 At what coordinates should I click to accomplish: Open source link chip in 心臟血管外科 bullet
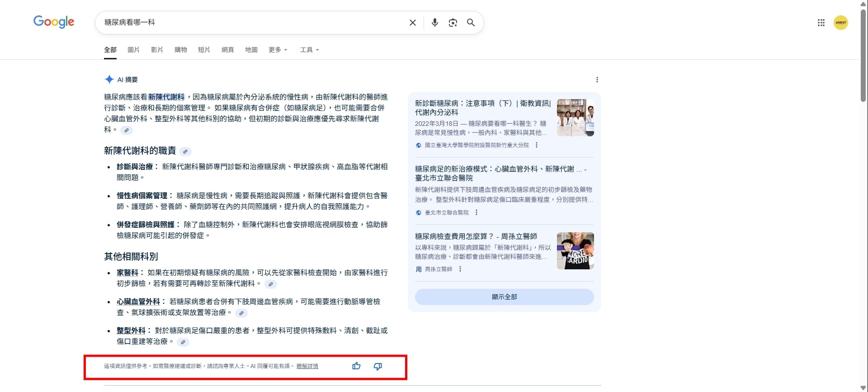click(241, 313)
